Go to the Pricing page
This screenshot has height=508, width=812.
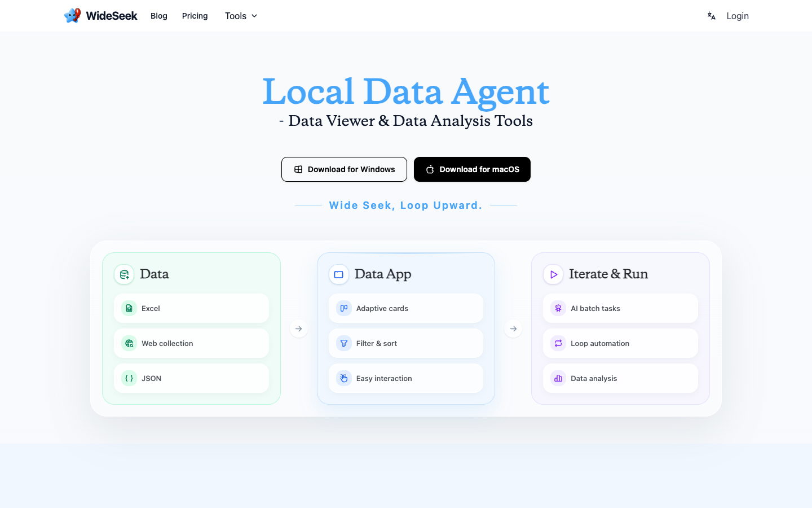point(195,16)
